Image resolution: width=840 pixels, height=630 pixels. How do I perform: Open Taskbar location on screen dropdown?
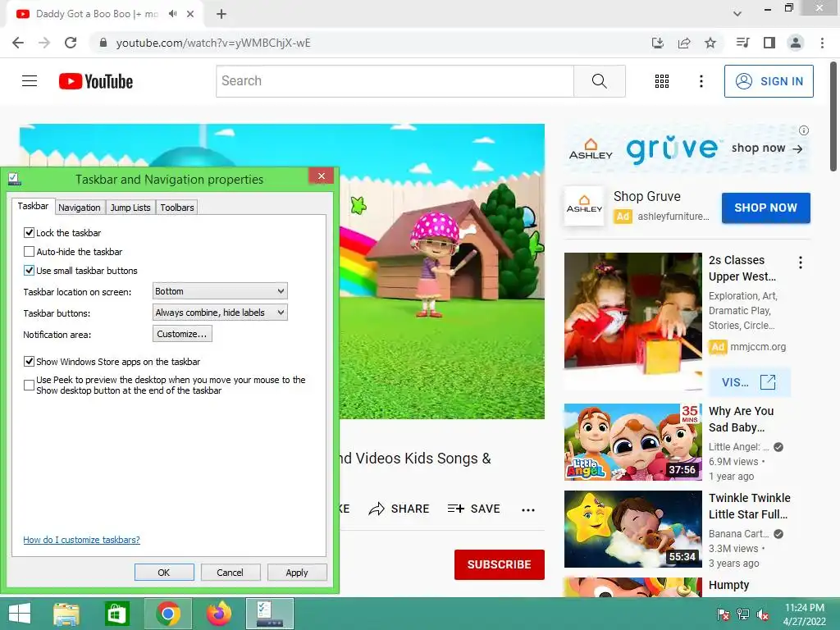(220, 291)
